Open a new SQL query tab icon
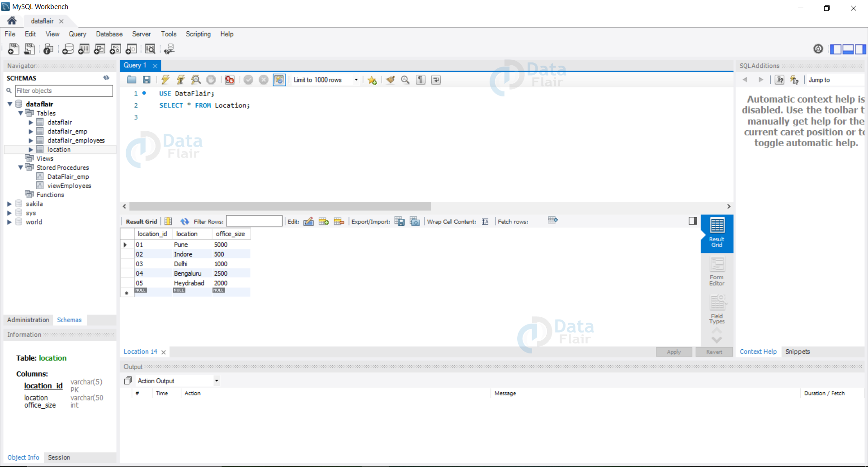 point(14,49)
